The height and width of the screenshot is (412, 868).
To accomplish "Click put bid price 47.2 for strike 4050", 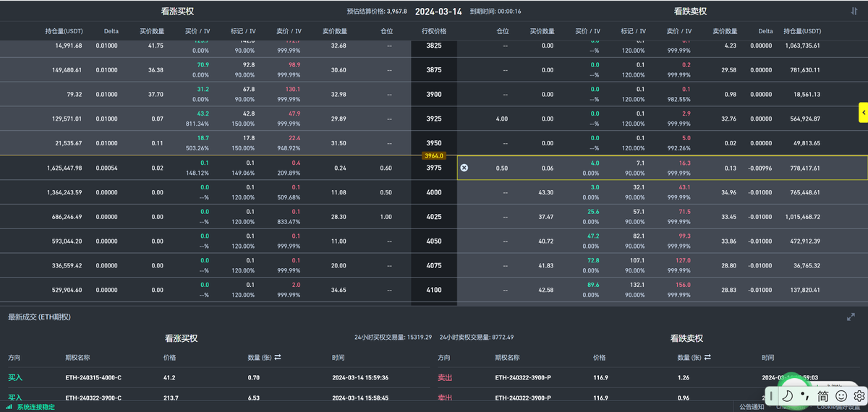I will [x=593, y=236].
